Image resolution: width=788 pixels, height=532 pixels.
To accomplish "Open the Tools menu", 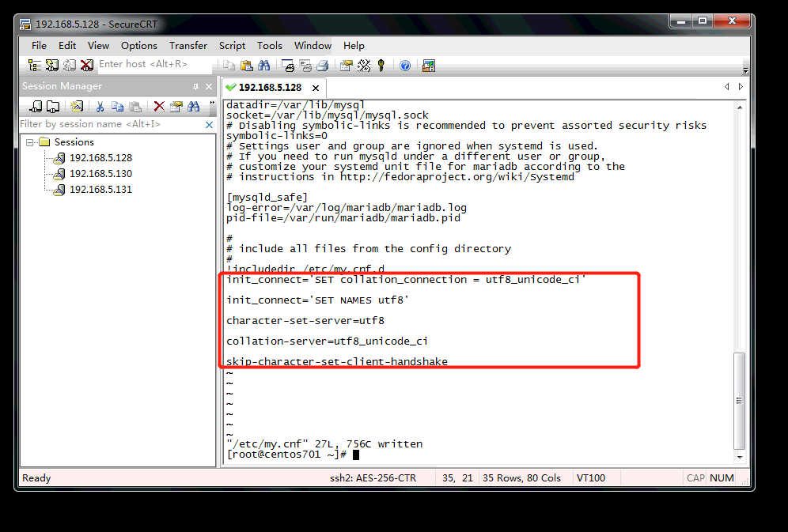I will pos(269,46).
